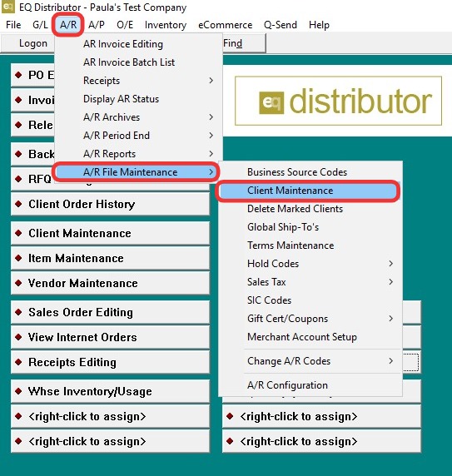The width and height of the screenshot is (452, 476).
Task: Open the O/E menu
Action: tap(125, 25)
